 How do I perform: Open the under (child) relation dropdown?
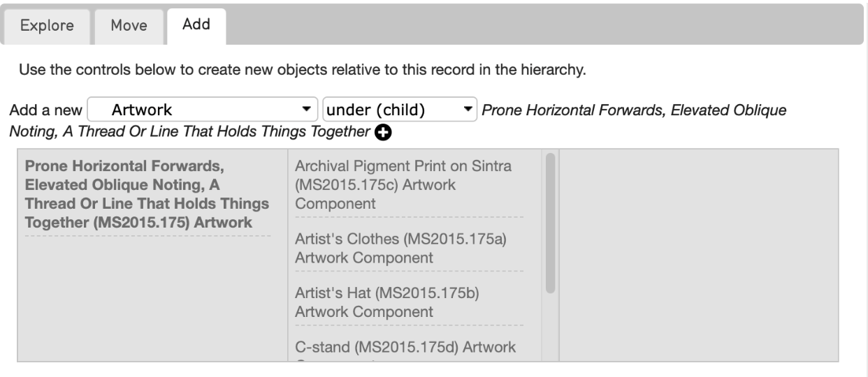coord(400,110)
